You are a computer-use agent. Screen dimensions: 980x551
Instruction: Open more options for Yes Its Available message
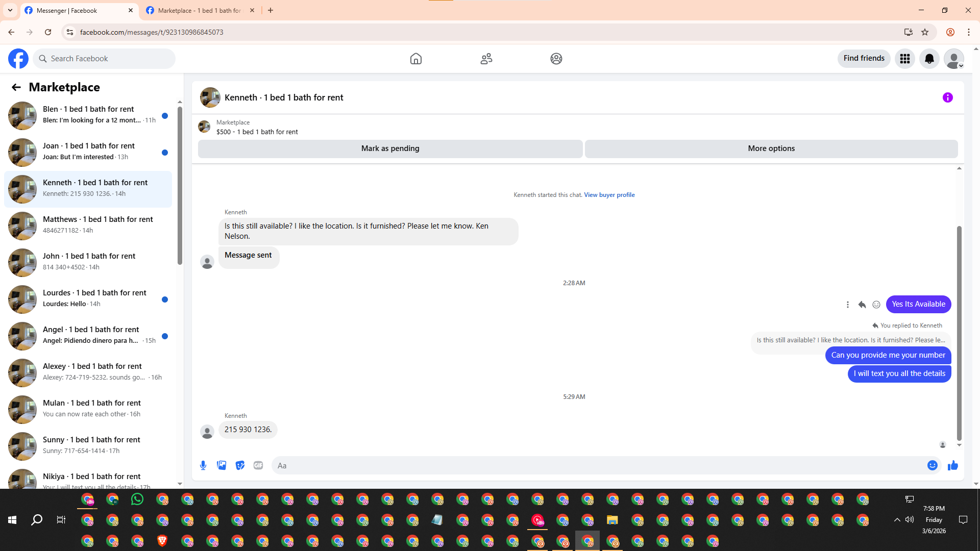coord(848,305)
